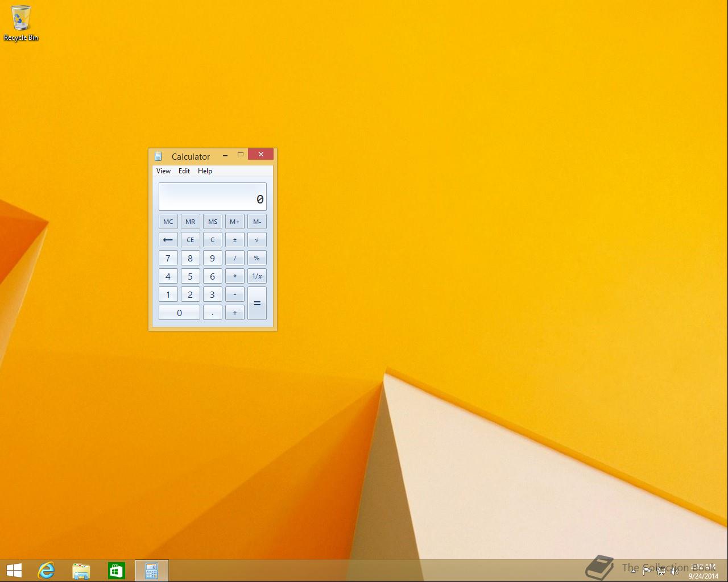This screenshot has width=728, height=582.
Task: Click the 5 key
Action: click(x=191, y=276)
